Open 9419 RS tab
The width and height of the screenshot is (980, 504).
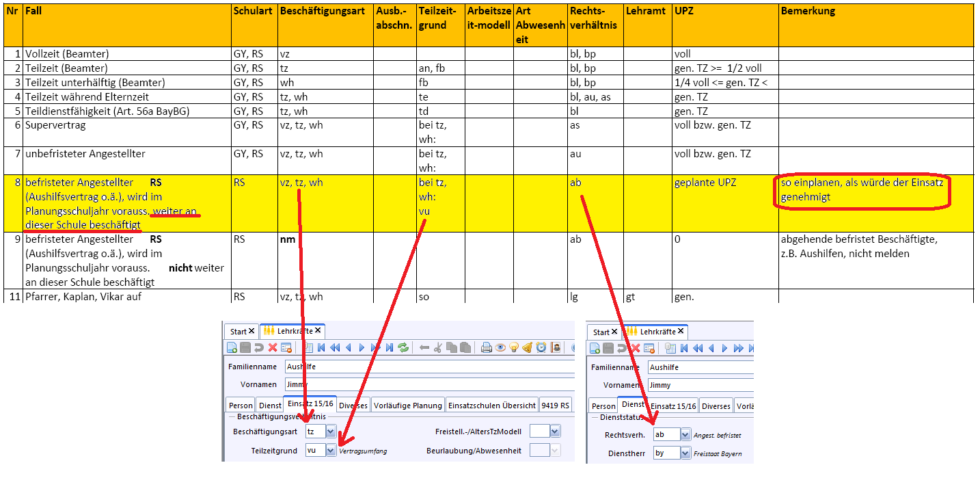click(x=555, y=406)
